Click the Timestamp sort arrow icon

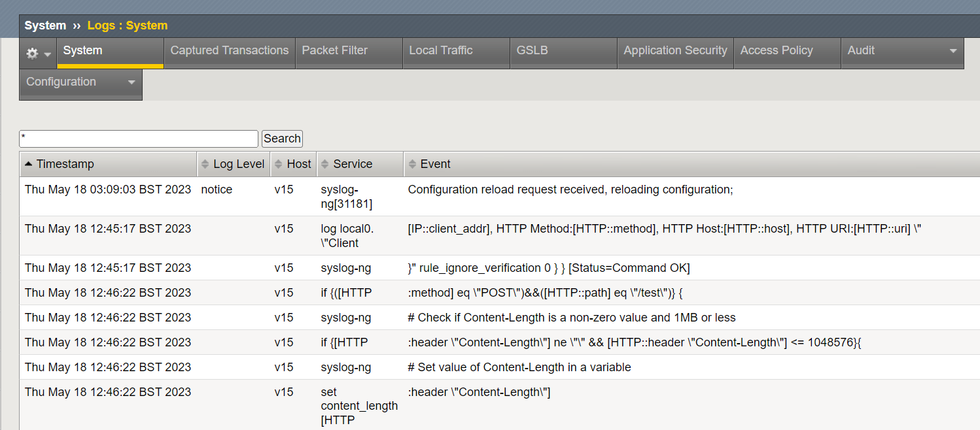click(27, 163)
